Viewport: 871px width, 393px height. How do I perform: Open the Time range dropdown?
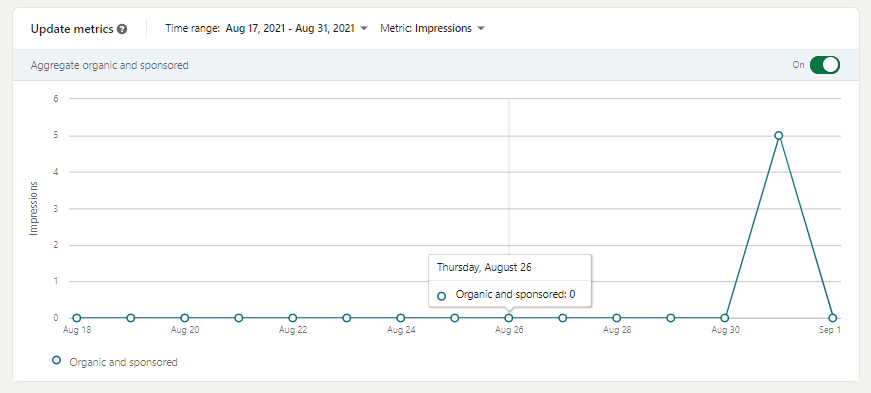pos(267,28)
